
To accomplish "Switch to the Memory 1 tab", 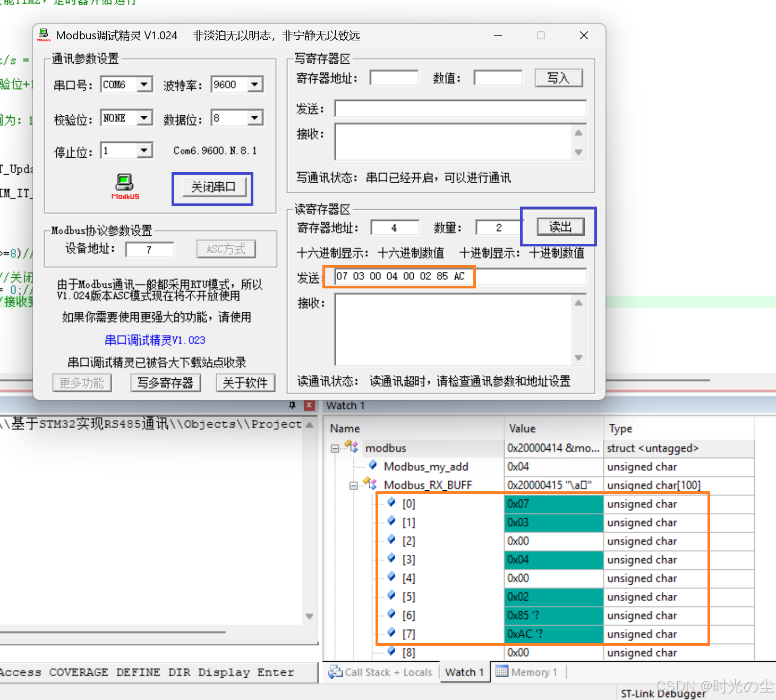I will click(x=527, y=672).
